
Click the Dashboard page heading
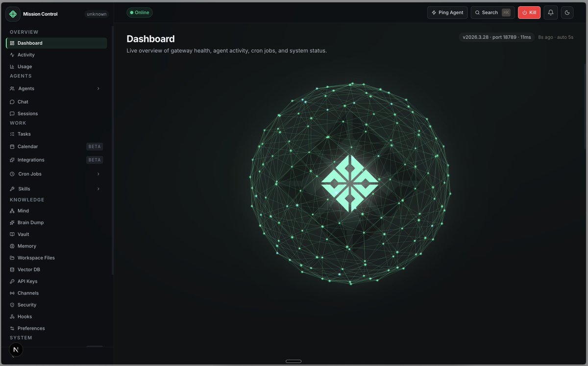(150, 39)
